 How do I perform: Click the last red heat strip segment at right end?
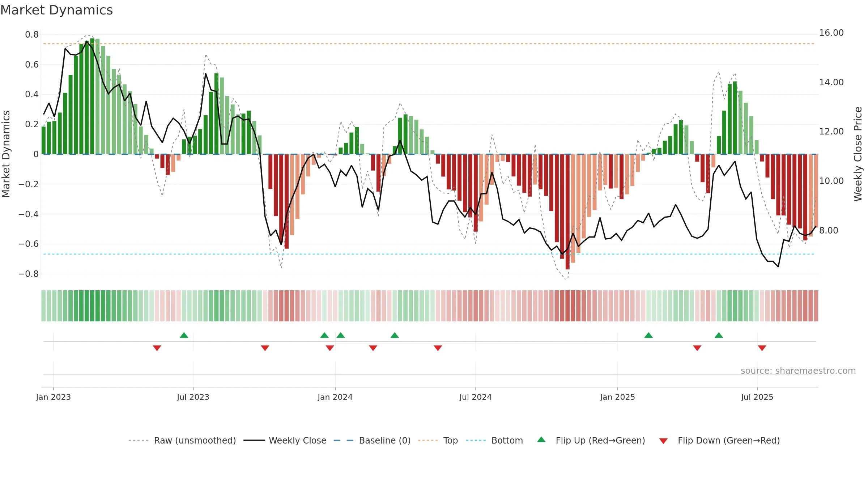816,306
